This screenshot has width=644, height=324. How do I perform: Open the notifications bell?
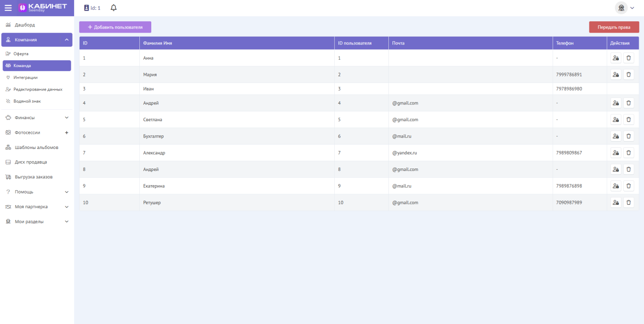click(114, 8)
